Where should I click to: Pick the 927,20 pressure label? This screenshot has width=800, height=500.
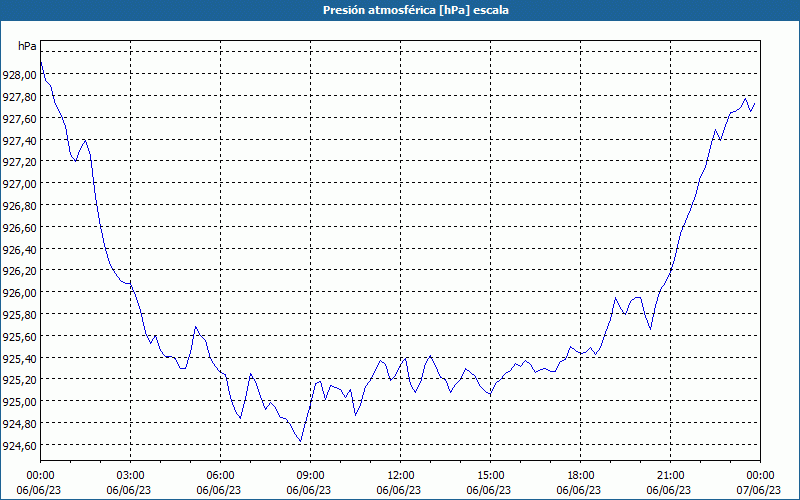click(x=19, y=162)
